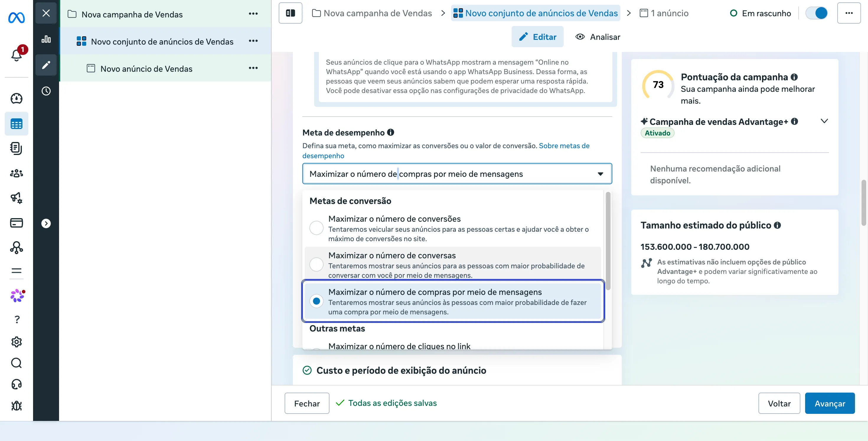Open the Meta de desempenho dropdown
Screen dimensions: 868x441
click(x=457, y=174)
